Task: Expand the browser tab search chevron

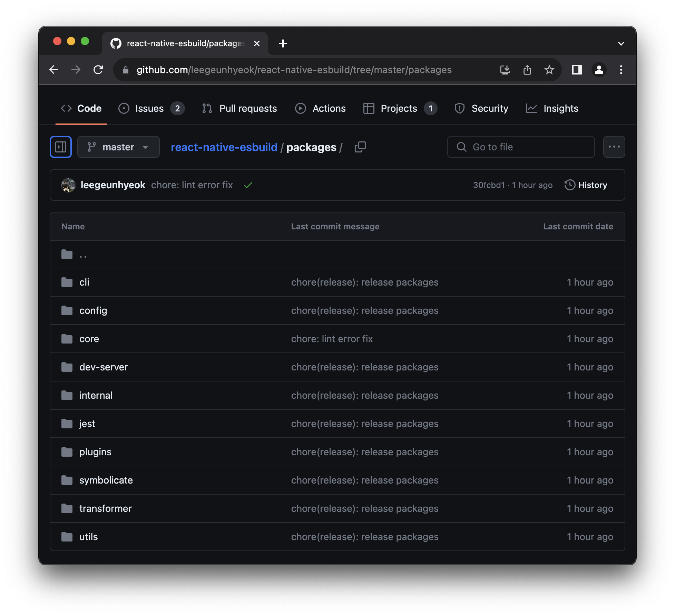Action: click(621, 43)
